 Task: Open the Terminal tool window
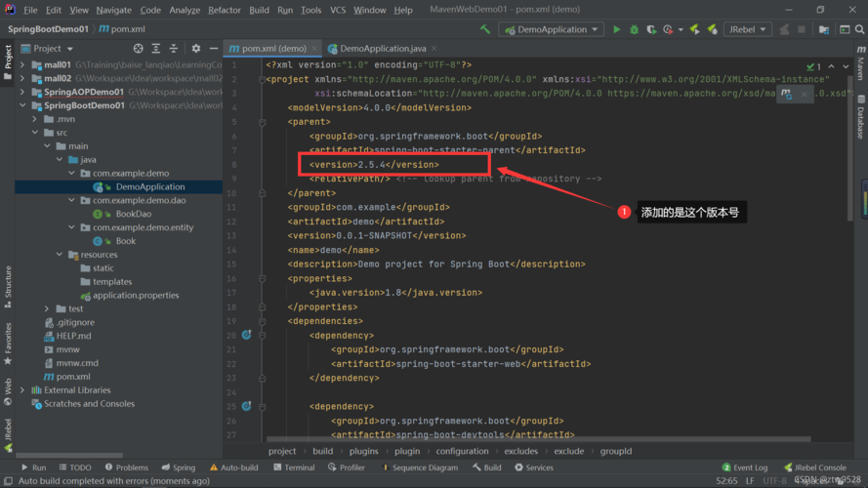(x=294, y=468)
